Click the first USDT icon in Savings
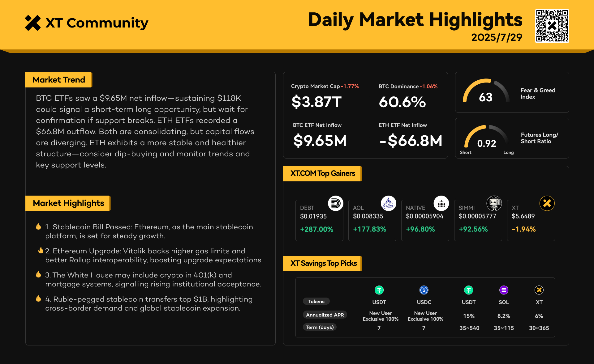 coord(379,290)
